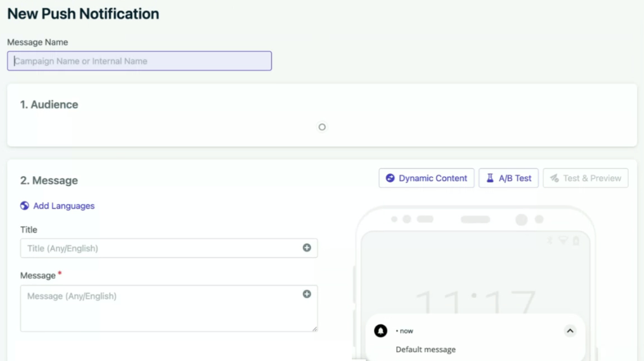
Task: Click into the Title text field
Action: (169, 248)
